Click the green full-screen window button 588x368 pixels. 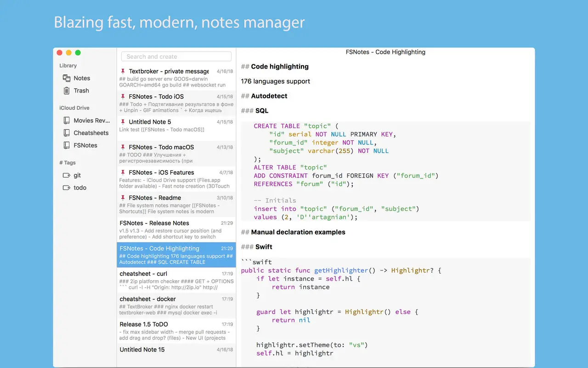[x=78, y=53]
